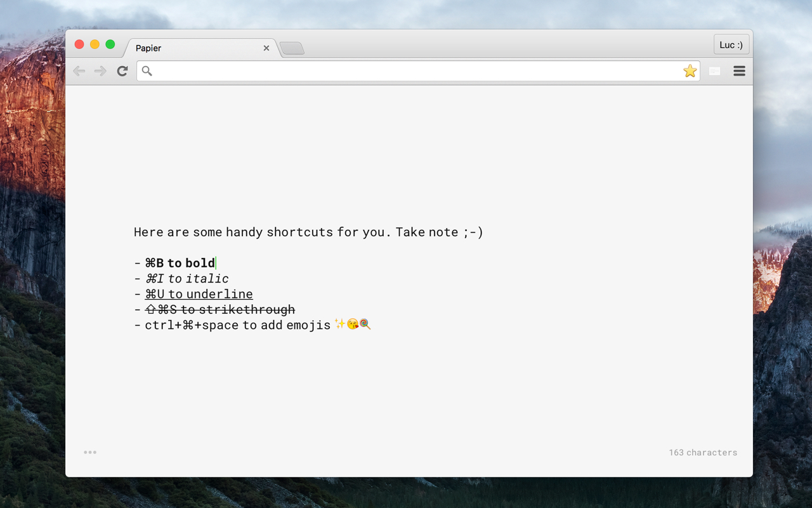Bookmark page with the yellow star
Viewport: 812px width, 508px height.
click(690, 71)
